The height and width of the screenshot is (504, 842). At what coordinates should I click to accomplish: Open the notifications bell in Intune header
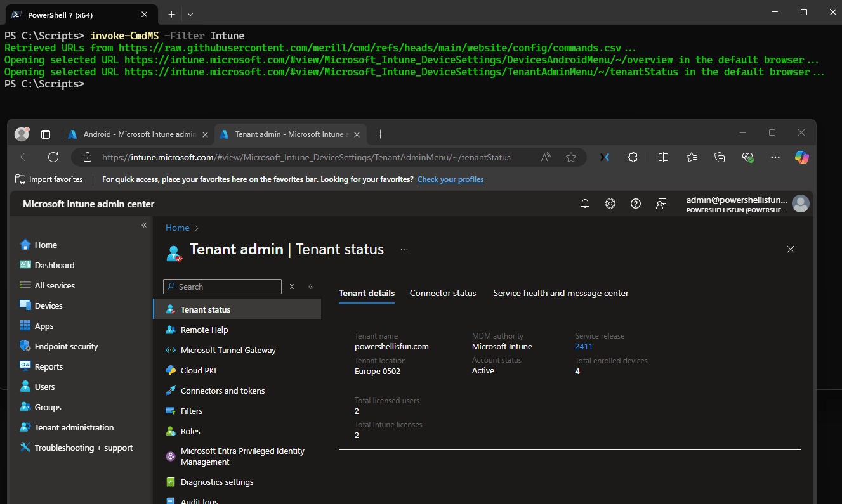pos(585,204)
